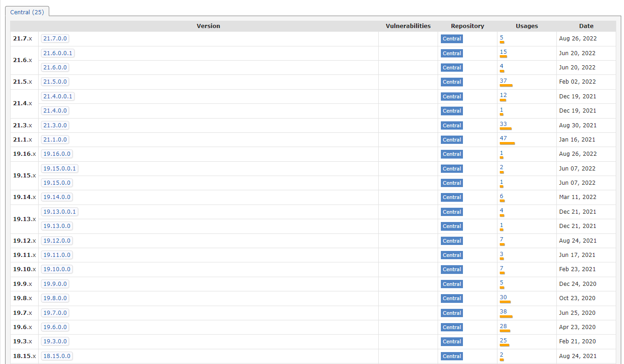Click Central badge for version 19.7.0.0
Viewport: 624px width, 364px height.
452,313
